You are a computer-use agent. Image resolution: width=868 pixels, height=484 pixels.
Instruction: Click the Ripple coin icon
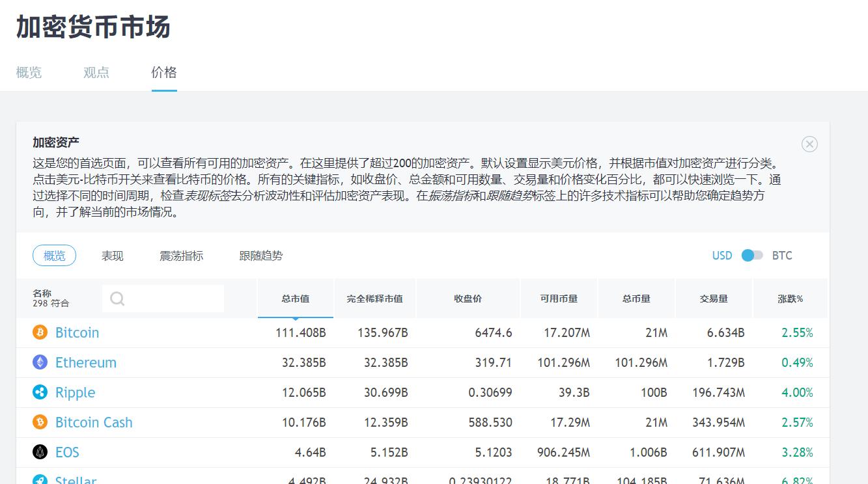[x=39, y=392]
